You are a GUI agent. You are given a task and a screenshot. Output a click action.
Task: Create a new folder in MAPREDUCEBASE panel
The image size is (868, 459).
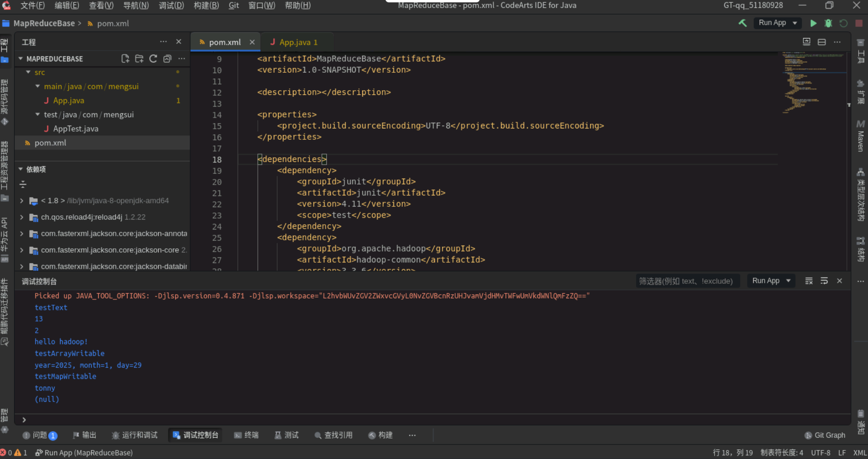click(x=139, y=59)
